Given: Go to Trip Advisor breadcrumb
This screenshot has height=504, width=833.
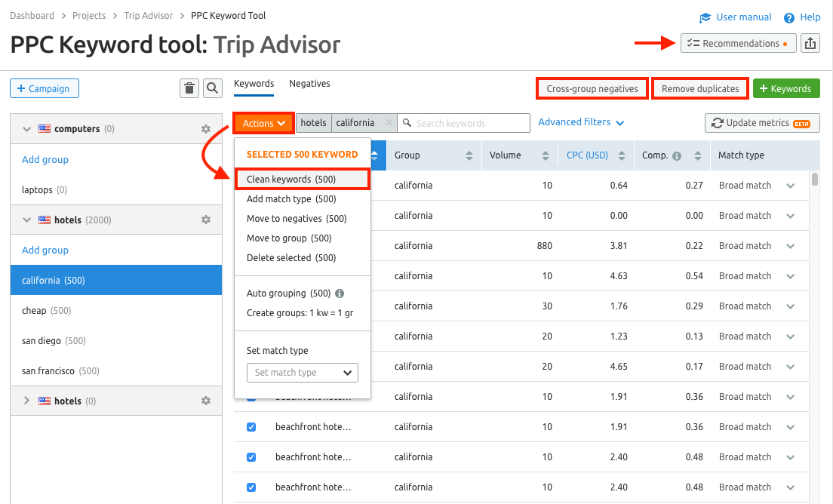Looking at the screenshot, I should click(x=148, y=15).
